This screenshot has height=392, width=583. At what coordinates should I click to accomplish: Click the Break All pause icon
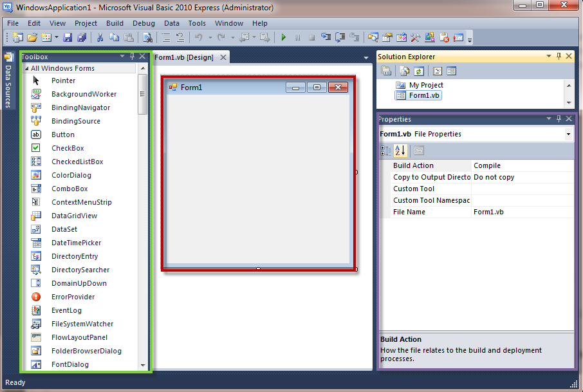tap(297, 37)
